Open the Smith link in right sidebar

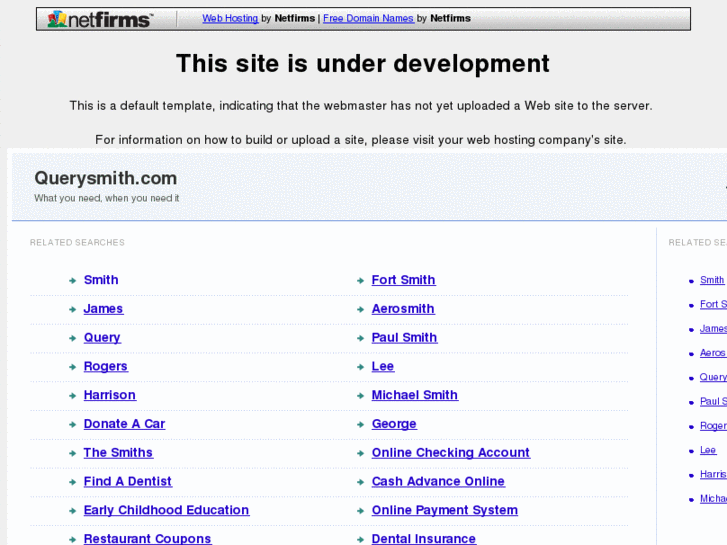point(712,280)
